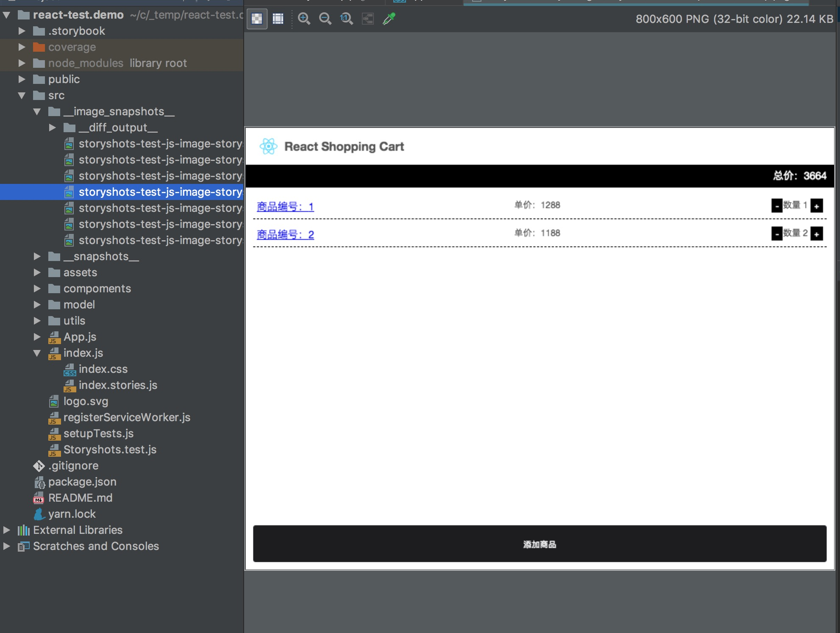Click the Storyshots.test.js file icon
Screen dimensions: 840x633
(54, 450)
